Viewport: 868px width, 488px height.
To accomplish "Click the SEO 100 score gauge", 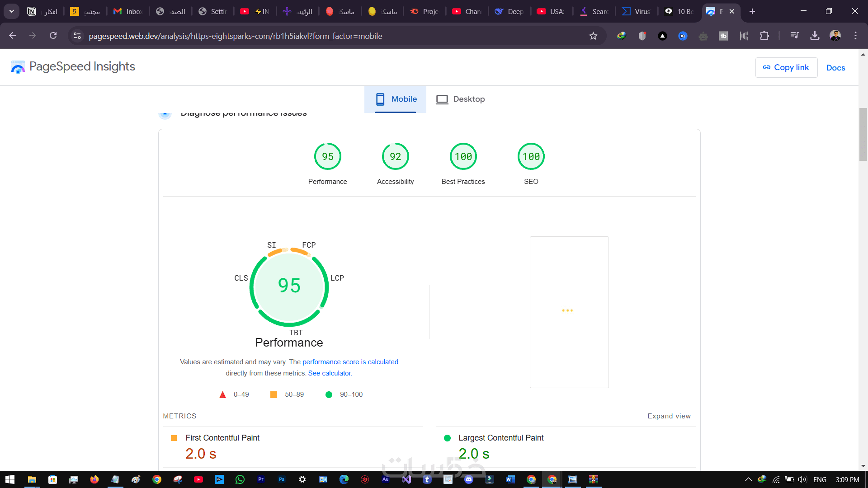I will tap(531, 156).
